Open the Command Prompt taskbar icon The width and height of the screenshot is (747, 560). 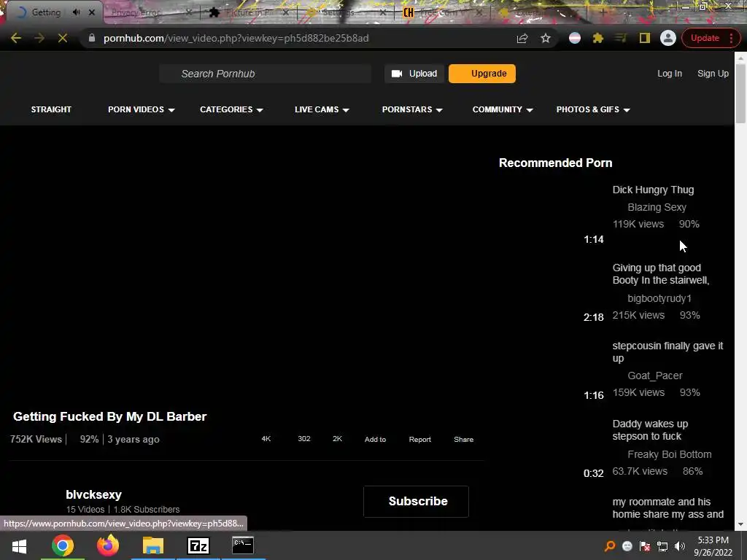point(243,545)
